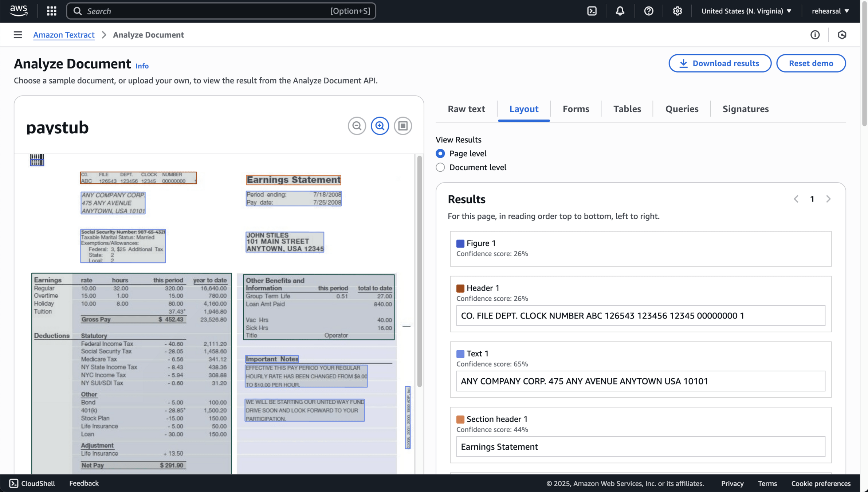Expand the rehearsal account dropdown
The width and height of the screenshot is (868, 492).
pos(830,11)
